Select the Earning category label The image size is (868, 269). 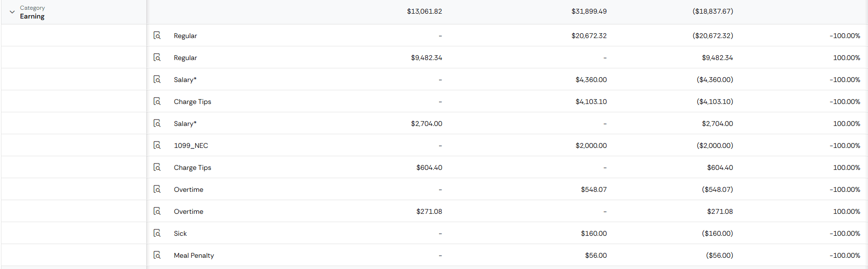32,16
